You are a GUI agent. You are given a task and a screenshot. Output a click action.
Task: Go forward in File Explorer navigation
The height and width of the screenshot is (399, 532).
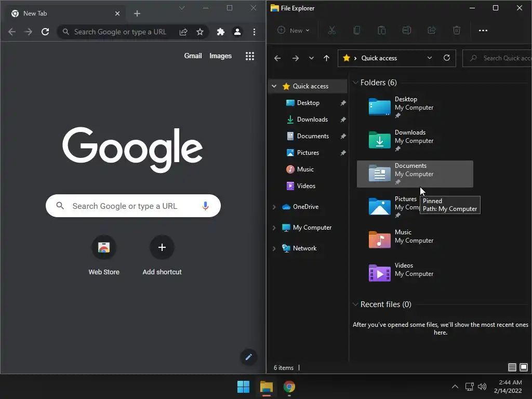[x=296, y=58]
